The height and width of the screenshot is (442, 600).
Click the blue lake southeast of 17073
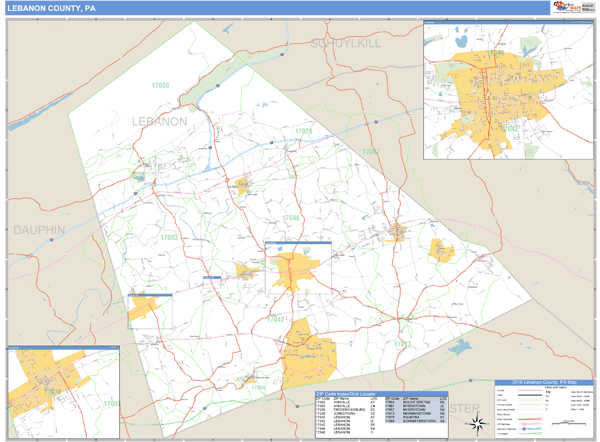(x=460, y=347)
